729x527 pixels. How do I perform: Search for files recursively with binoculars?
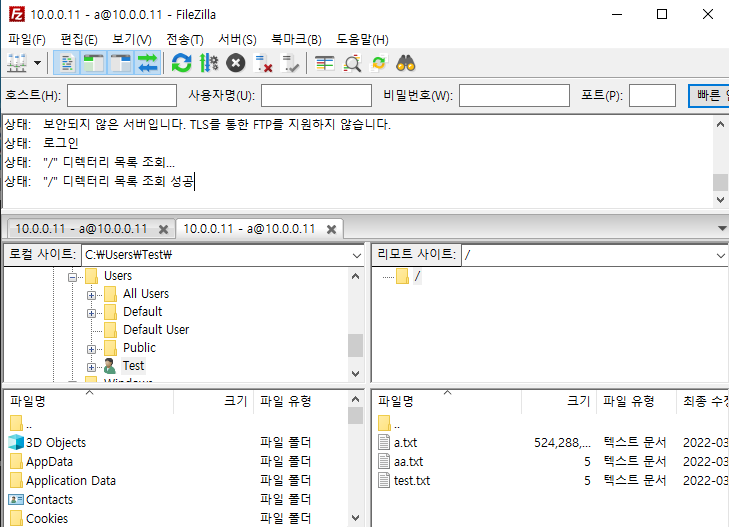(406, 63)
